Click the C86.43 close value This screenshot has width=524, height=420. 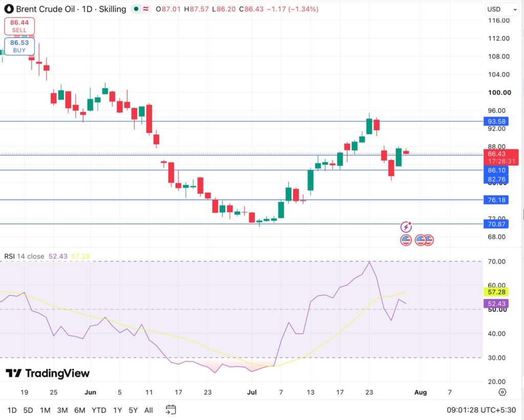[251, 9]
